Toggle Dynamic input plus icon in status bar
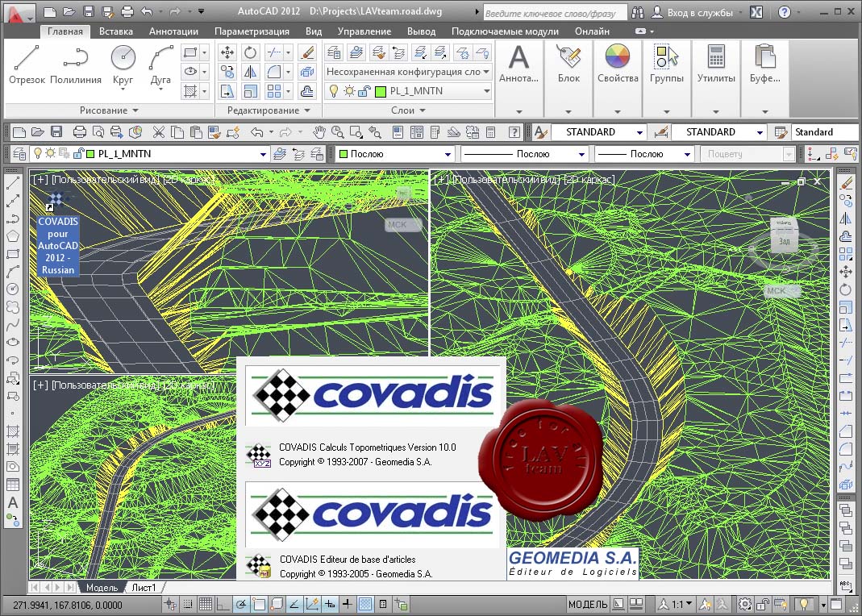This screenshot has width=862, height=616. [x=329, y=605]
